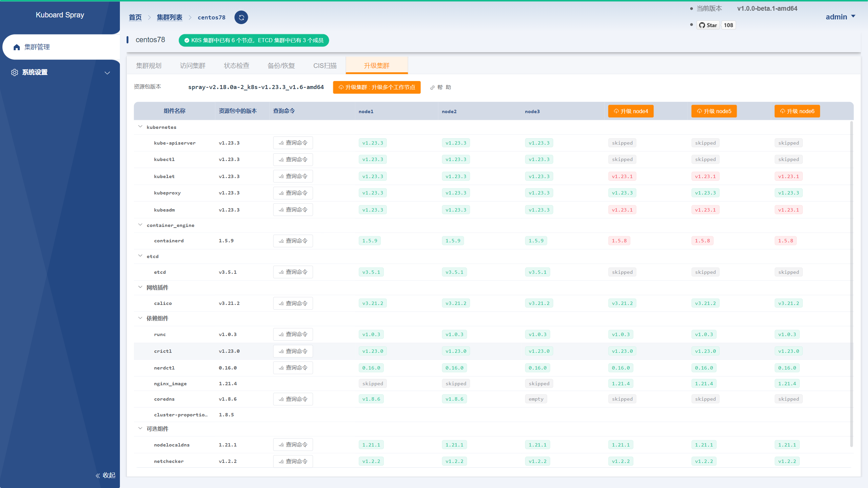Click 查询命令 for runc

tap(293, 334)
